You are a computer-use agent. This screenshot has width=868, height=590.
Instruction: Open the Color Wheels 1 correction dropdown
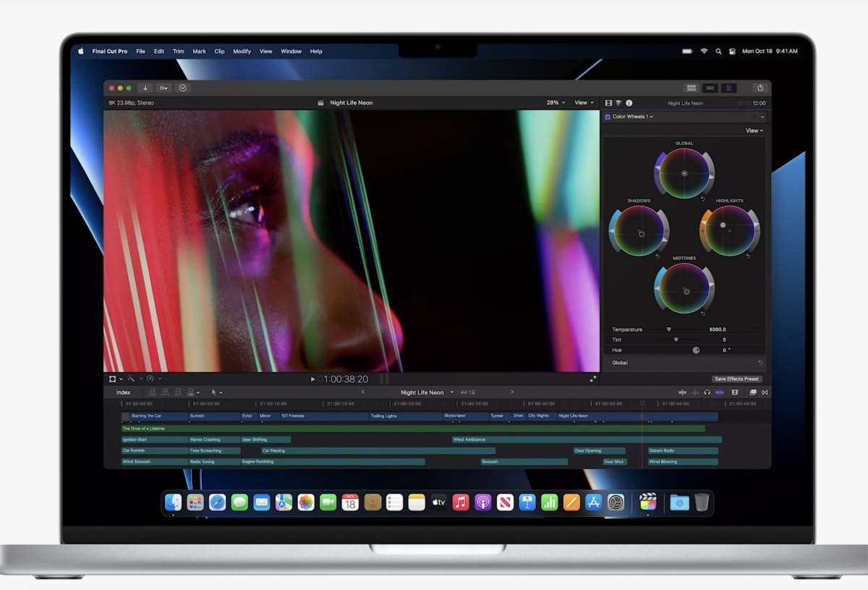(x=632, y=117)
